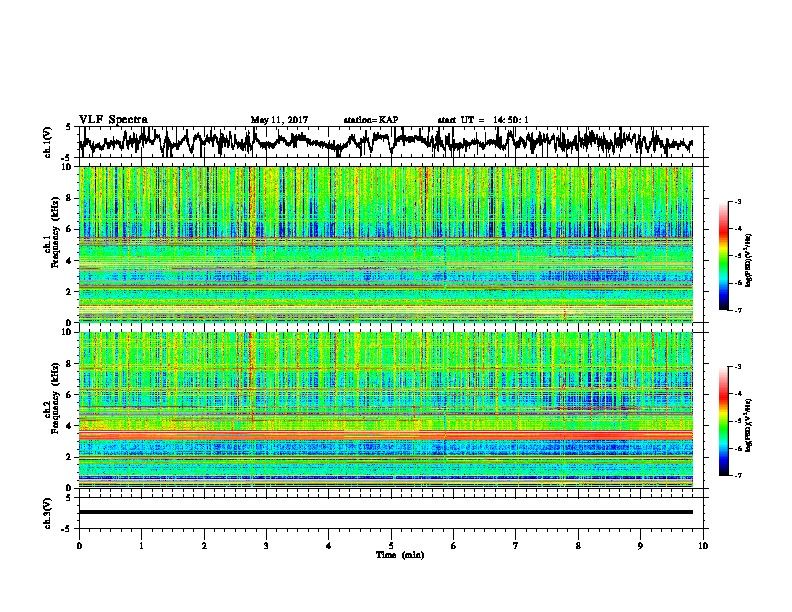Click the '9' tick on the time axis
This screenshot has height=612, width=792.
click(x=640, y=546)
